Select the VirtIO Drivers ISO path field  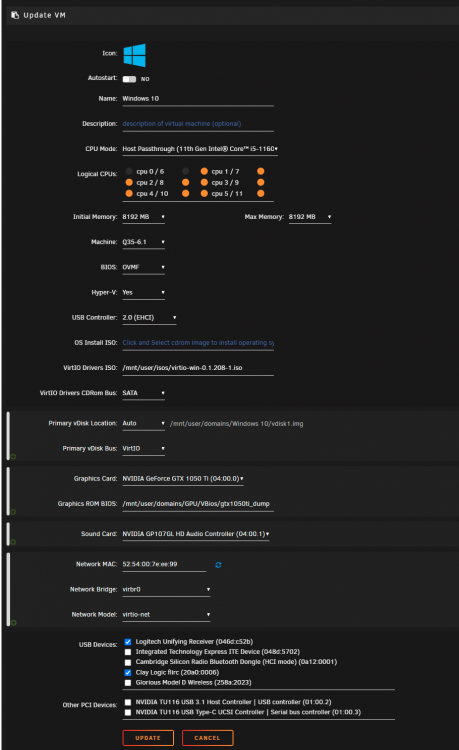point(198,368)
